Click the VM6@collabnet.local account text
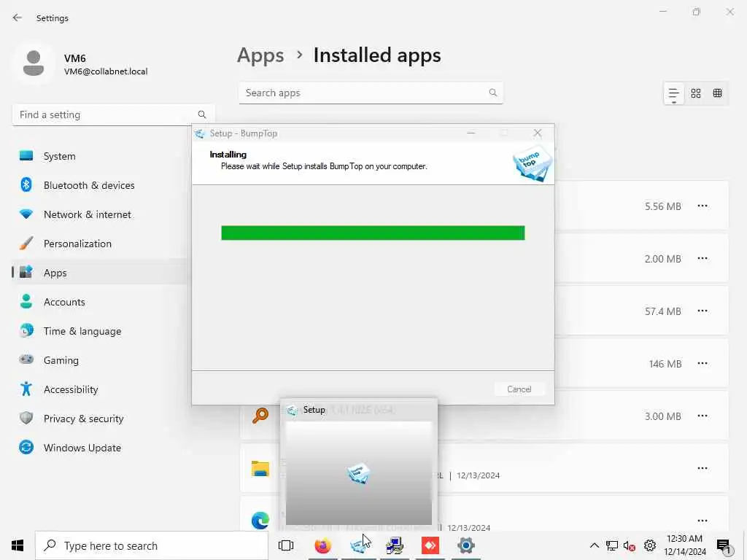The width and height of the screenshot is (747, 560). click(x=106, y=71)
